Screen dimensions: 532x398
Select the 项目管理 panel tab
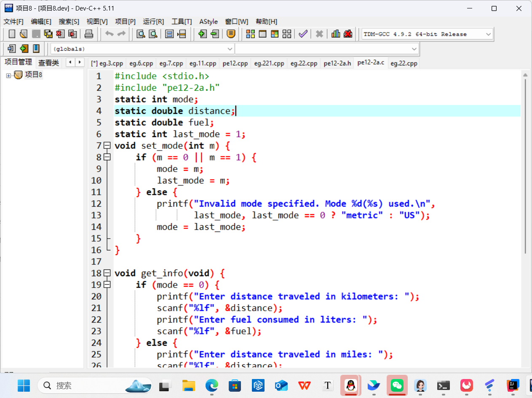click(x=18, y=62)
